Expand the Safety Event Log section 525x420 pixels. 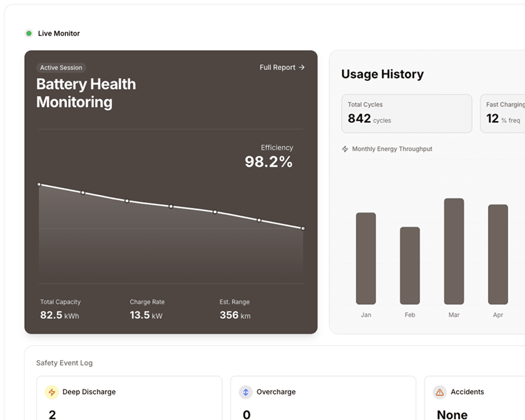point(64,363)
